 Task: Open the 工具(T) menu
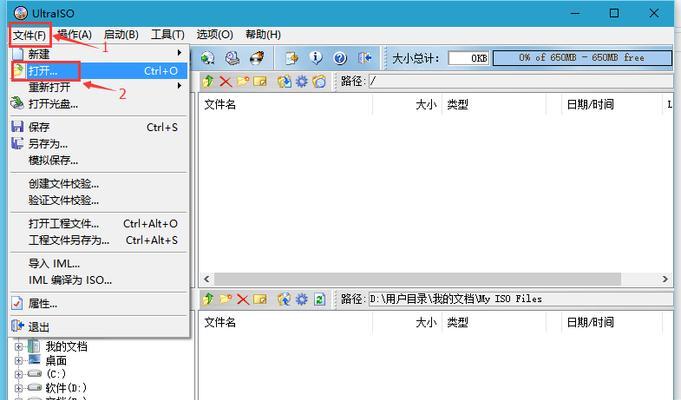tap(168, 35)
